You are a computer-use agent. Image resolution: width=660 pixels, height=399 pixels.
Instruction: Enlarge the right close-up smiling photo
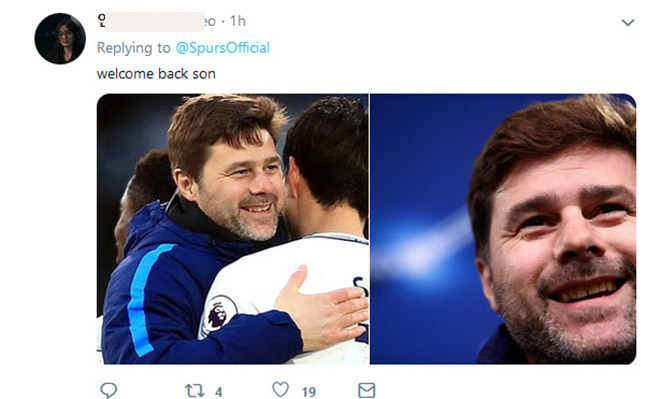[x=503, y=229]
